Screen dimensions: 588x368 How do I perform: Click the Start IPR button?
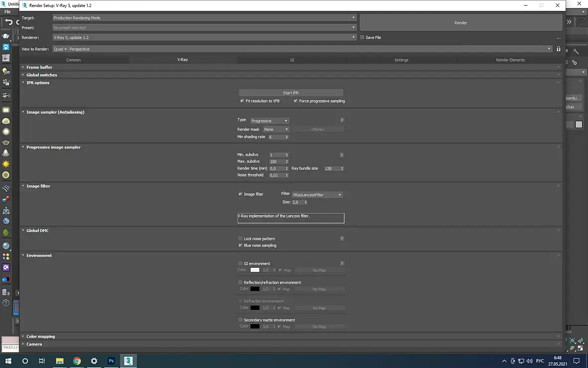[291, 93]
